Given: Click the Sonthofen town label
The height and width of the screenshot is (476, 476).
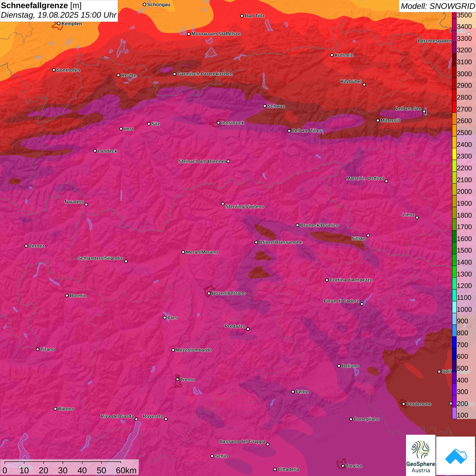Looking at the screenshot, I should (68, 70).
